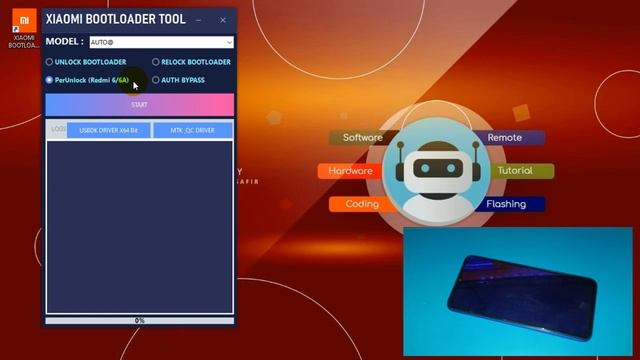
Task: Minimize the Xiaomi Bootloader Tool window
Action: tap(198, 20)
